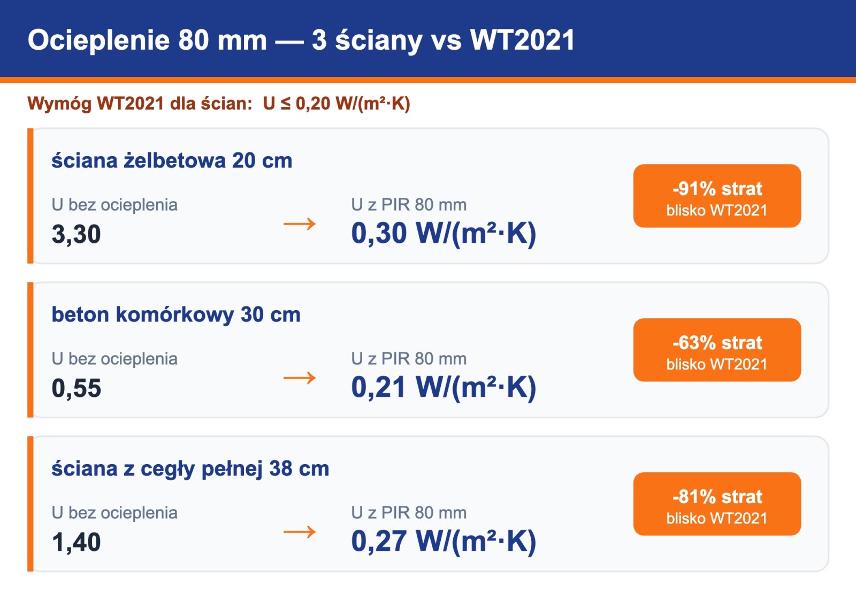Viewport: 856px width, 616px height.
Task: Open the ściana z cegły pełnej heading
Action: pos(190,468)
